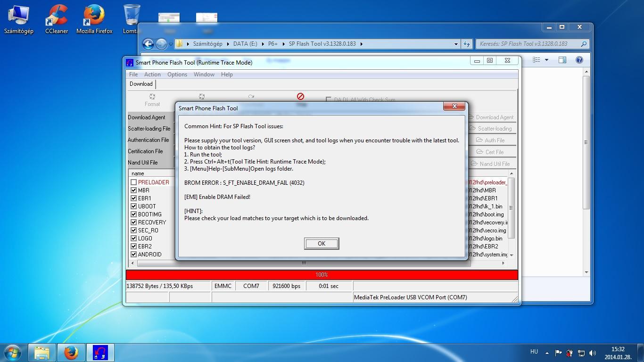The image size is (644, 362).
Task: Select the Download tab
Action: tap(141, 84)
